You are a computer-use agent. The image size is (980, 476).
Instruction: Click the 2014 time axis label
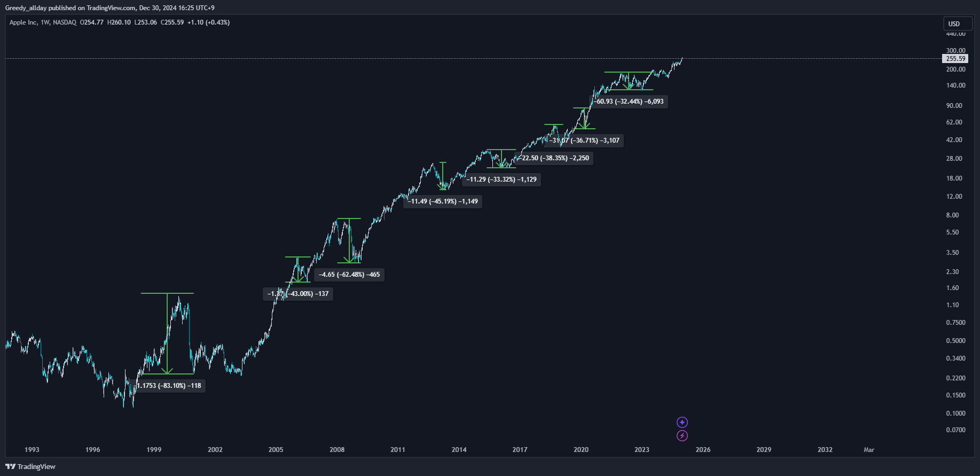click(459, 450)
